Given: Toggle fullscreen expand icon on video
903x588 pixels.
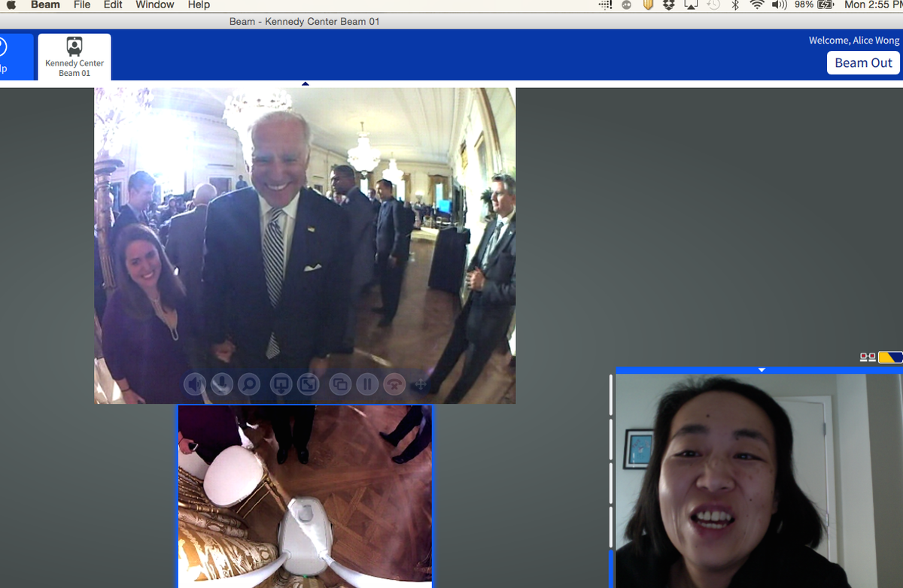Looking at the screenshot, I should coord(308,384).
